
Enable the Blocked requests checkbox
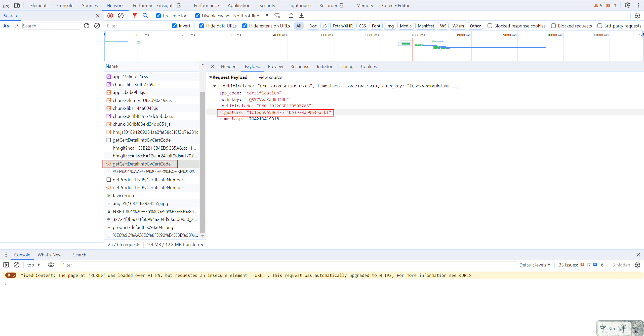click(553, 26)
